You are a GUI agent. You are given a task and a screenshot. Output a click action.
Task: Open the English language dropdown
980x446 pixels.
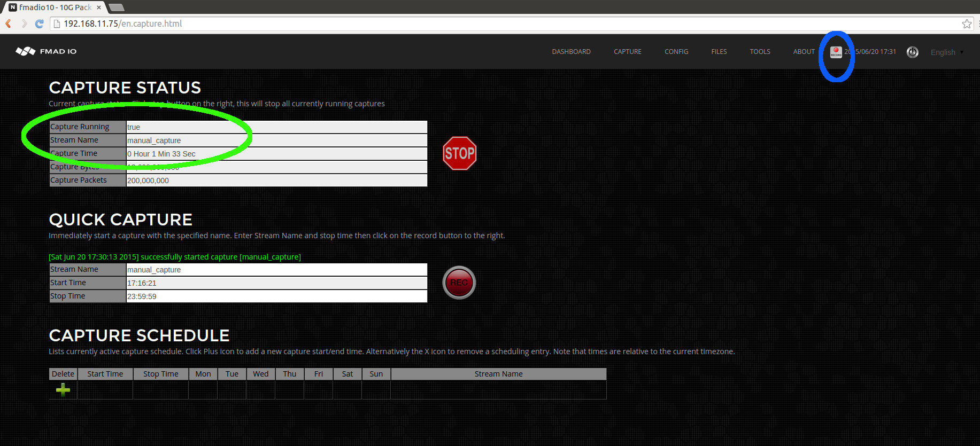click(x=946, y=52)
